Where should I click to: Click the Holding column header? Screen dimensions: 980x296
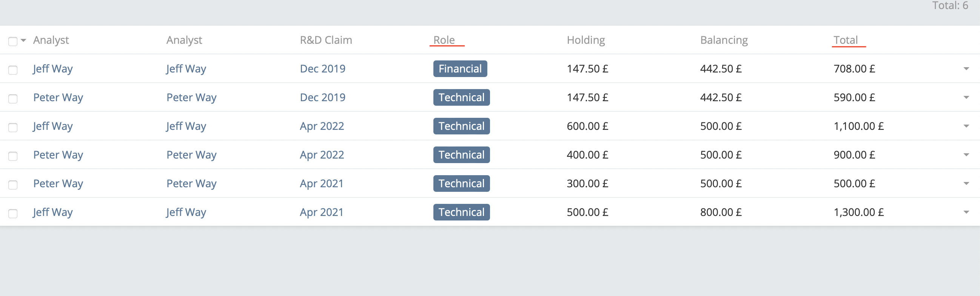coord(586,40)
